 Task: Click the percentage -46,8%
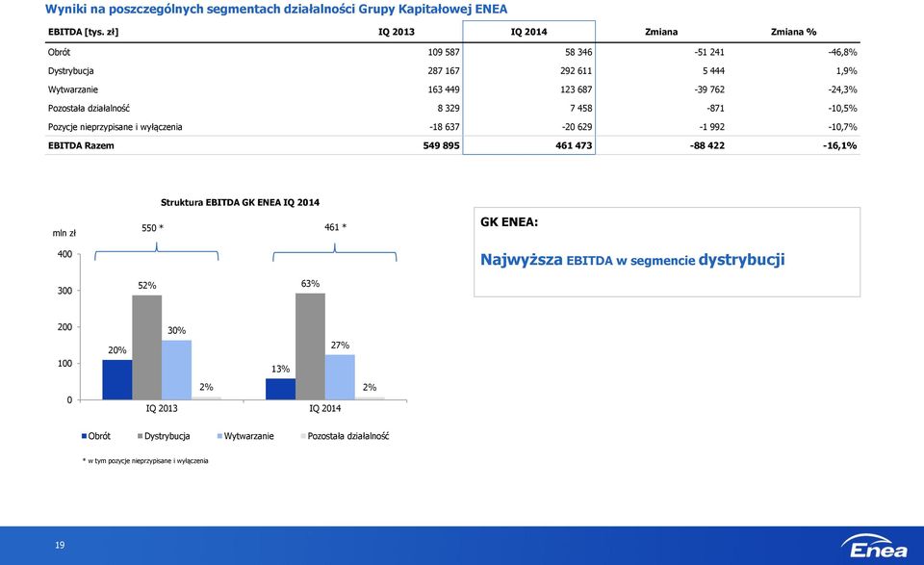click(843, 52)
